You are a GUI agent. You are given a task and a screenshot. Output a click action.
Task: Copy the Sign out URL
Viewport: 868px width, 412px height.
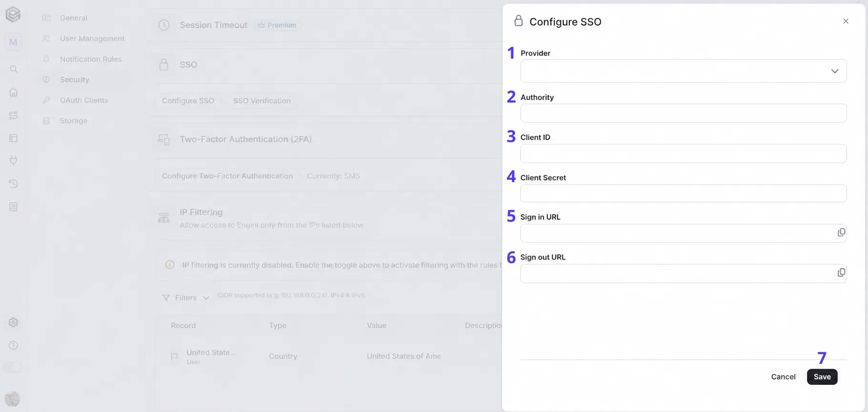click(x=841, y=272)
